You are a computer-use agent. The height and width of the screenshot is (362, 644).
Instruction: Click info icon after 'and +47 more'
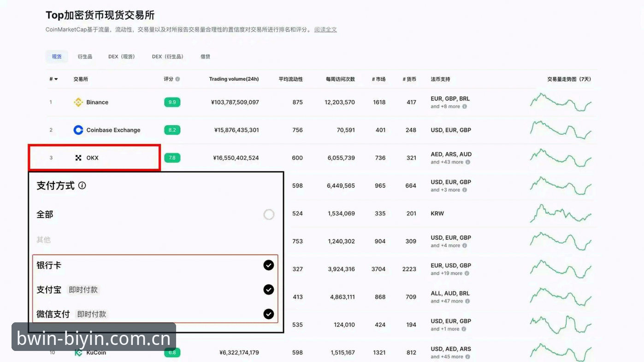[468, 301]
